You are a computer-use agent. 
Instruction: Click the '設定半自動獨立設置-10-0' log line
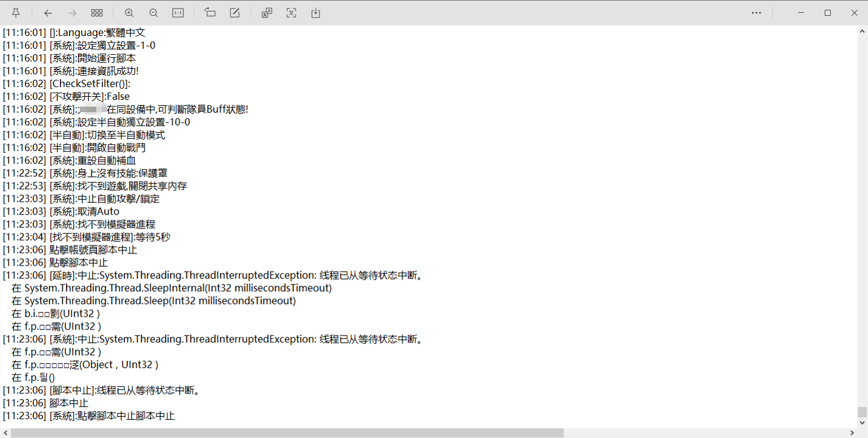tap(96, 122)
